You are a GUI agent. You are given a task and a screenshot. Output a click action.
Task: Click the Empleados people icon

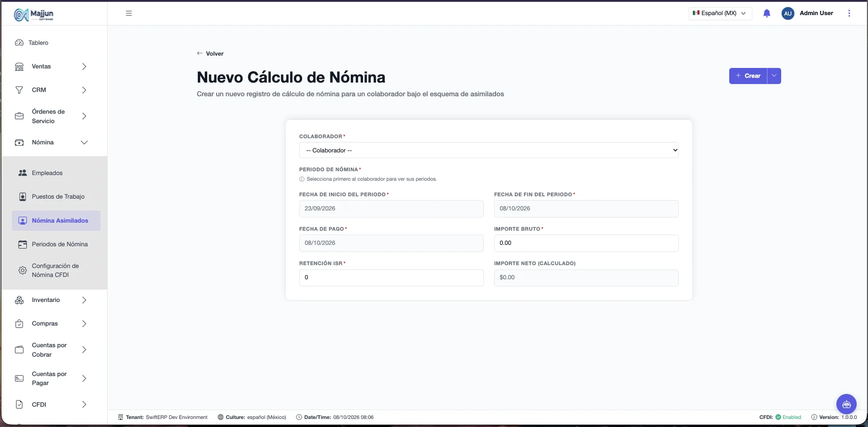click(x=22, y=173)
